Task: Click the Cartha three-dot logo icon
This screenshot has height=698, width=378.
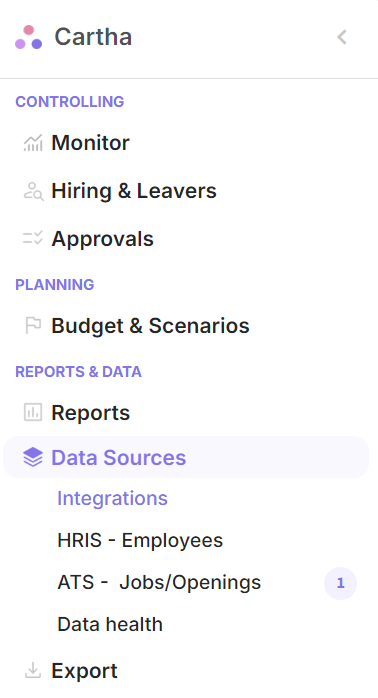Action: tap(28, 37)
